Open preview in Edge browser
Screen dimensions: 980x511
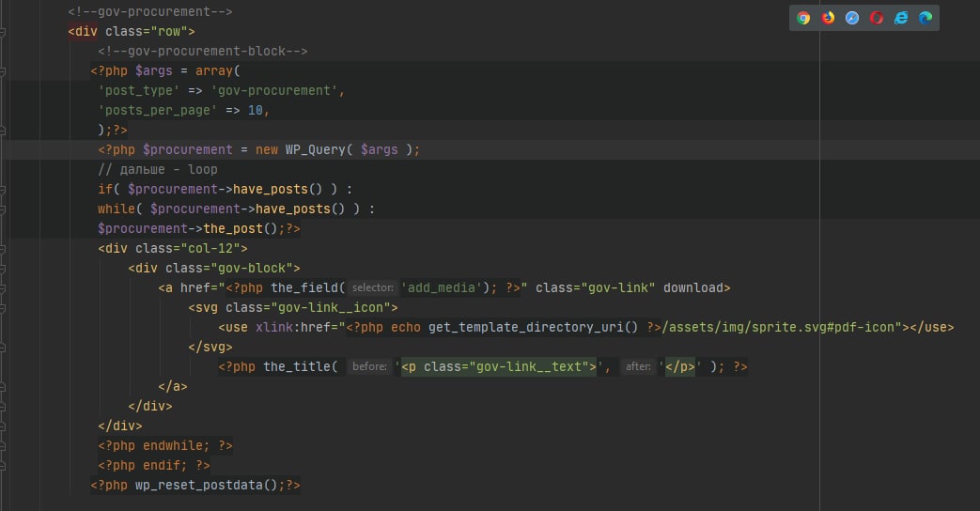click(925, 18)
